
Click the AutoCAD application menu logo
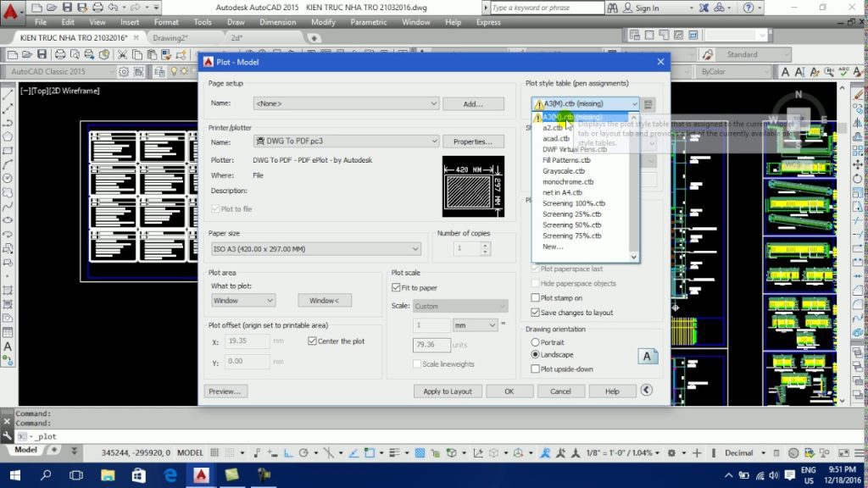pos(11,10)
